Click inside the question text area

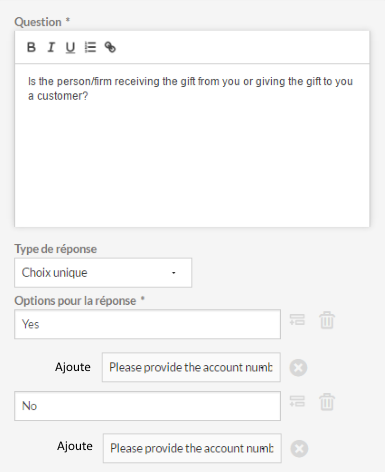coord(192,145)
